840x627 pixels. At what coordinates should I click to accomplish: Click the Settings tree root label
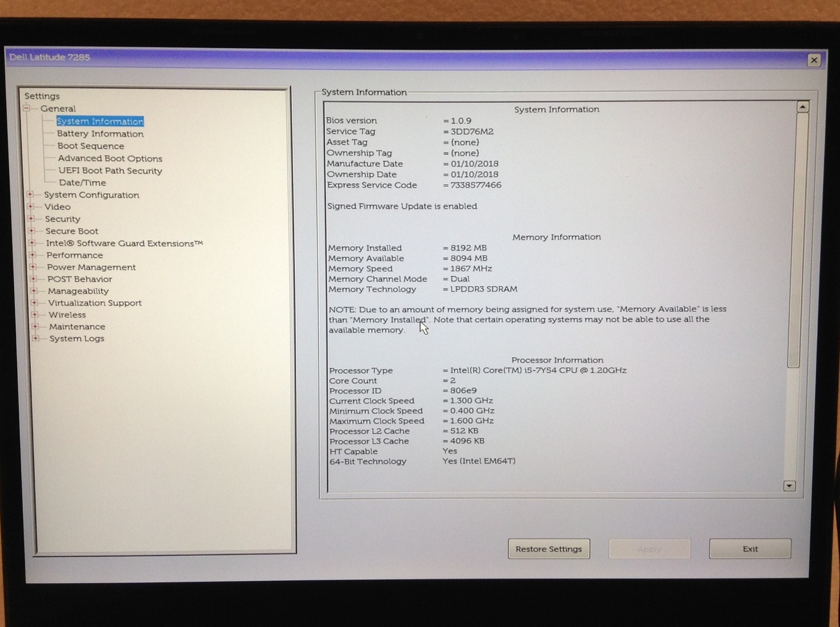[42, 96]
